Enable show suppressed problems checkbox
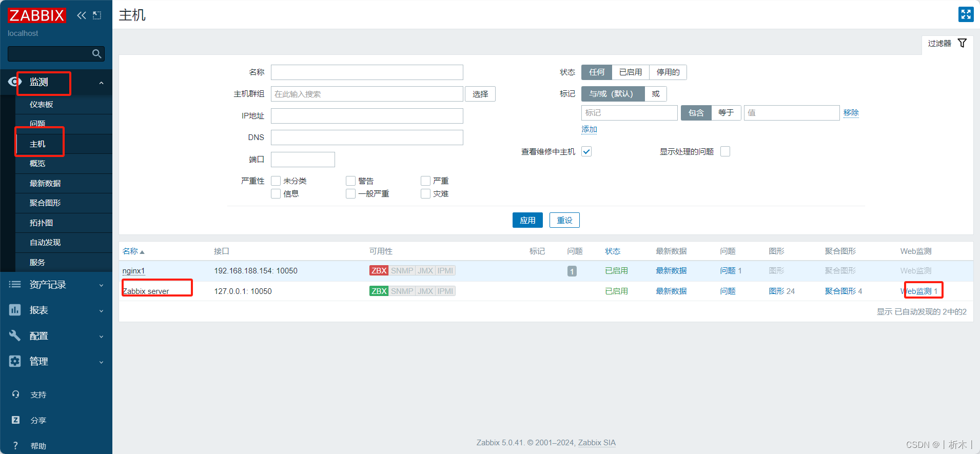The image size is (980, 454). [725, 151]
